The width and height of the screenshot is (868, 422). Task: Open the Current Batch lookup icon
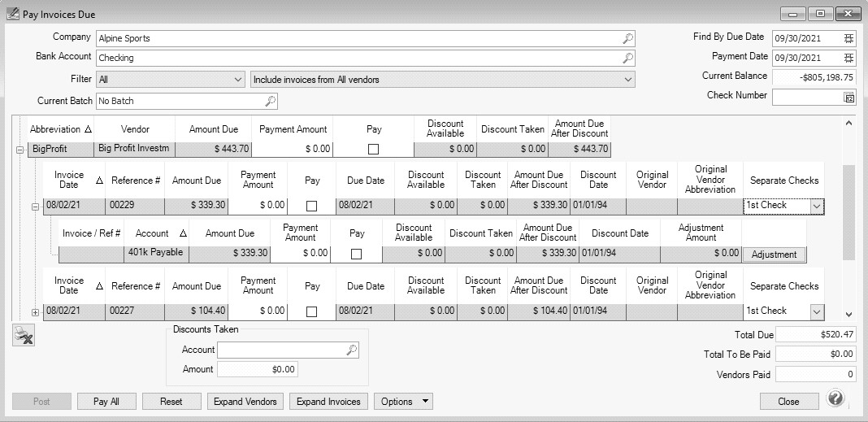[271, 101]
